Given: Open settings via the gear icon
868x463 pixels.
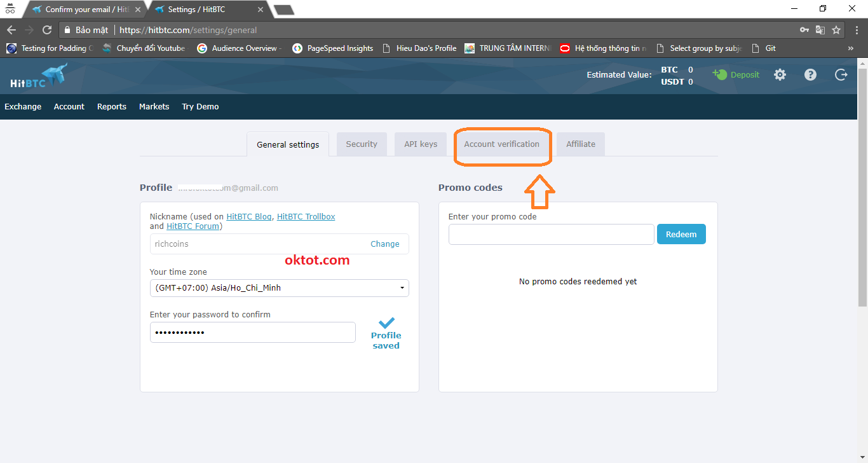Looking at the screenshot, I should pos(780,75).
